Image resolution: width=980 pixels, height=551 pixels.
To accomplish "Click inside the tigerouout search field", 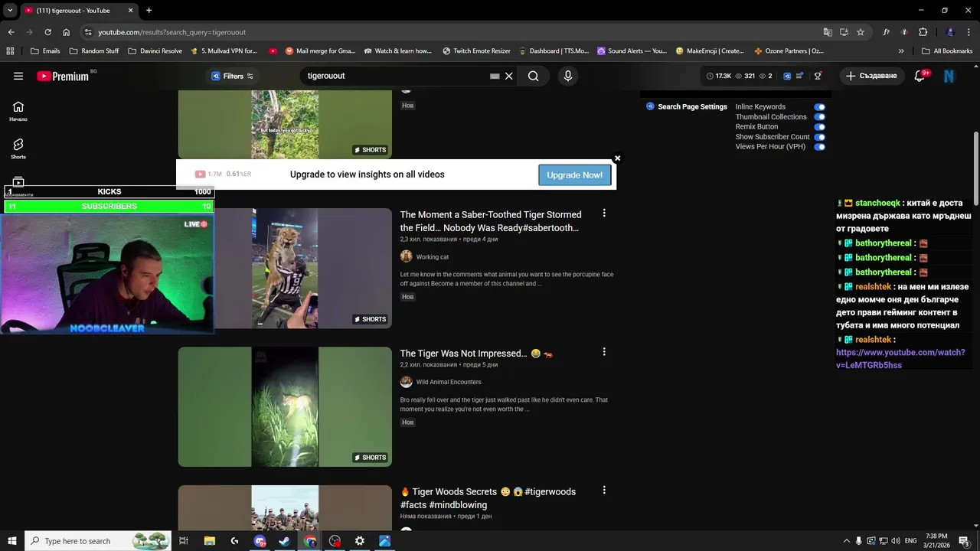I will tap(394, 76).
